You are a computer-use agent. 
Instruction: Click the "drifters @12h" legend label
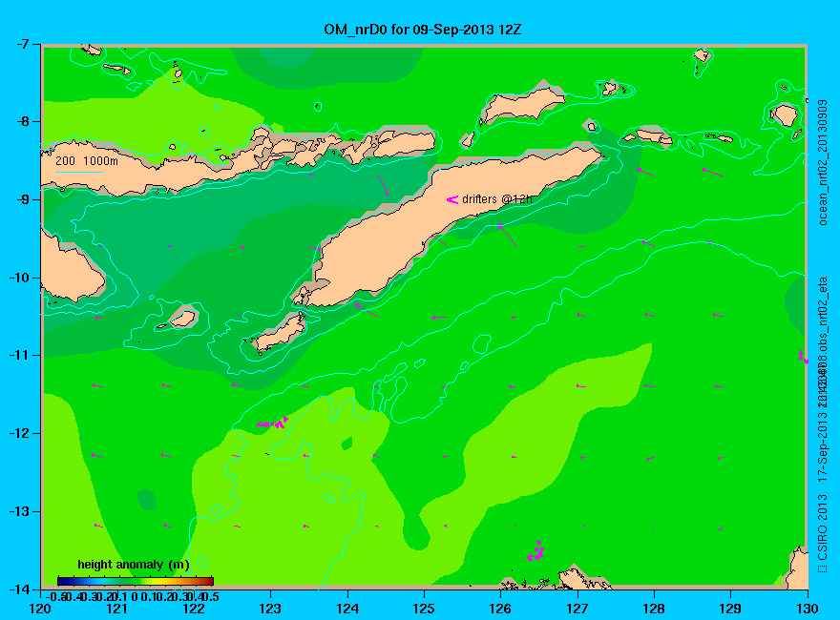pos(496,199)
